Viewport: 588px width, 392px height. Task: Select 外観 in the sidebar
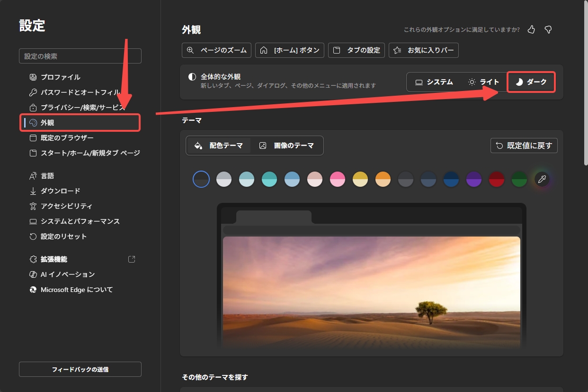(x=80, y=123)
